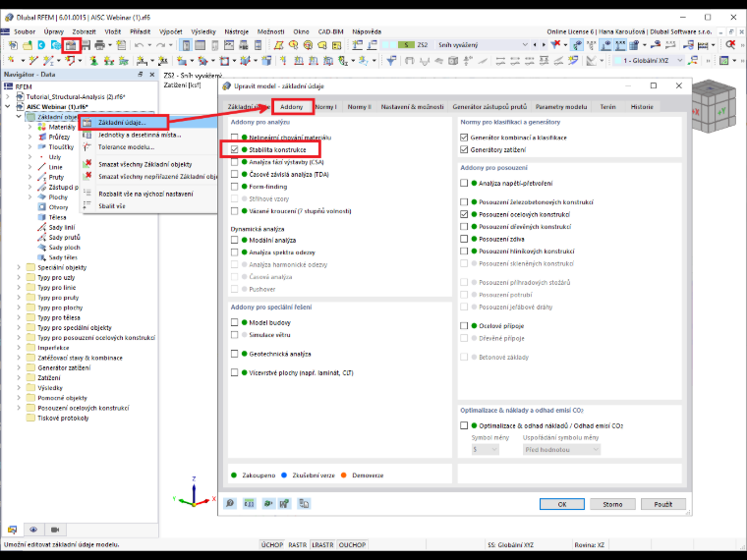Click the Print icon in the toolbar
The image size is (747, 560).
99,45
